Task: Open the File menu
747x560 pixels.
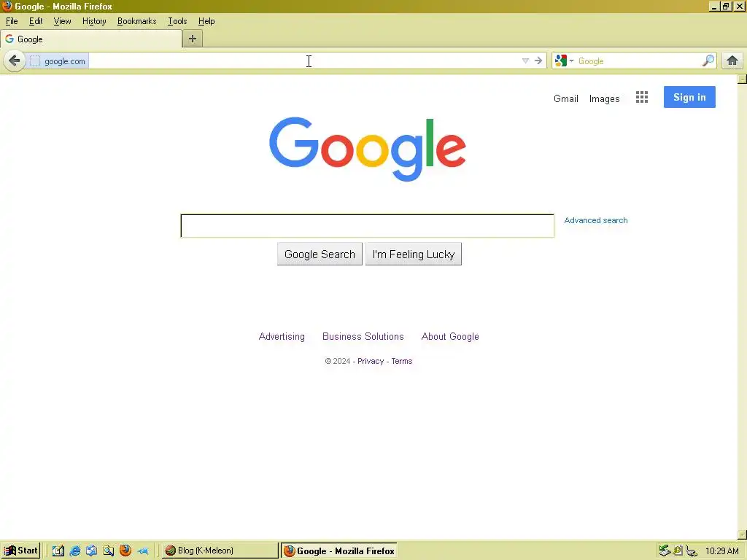Action: [12, 21]
